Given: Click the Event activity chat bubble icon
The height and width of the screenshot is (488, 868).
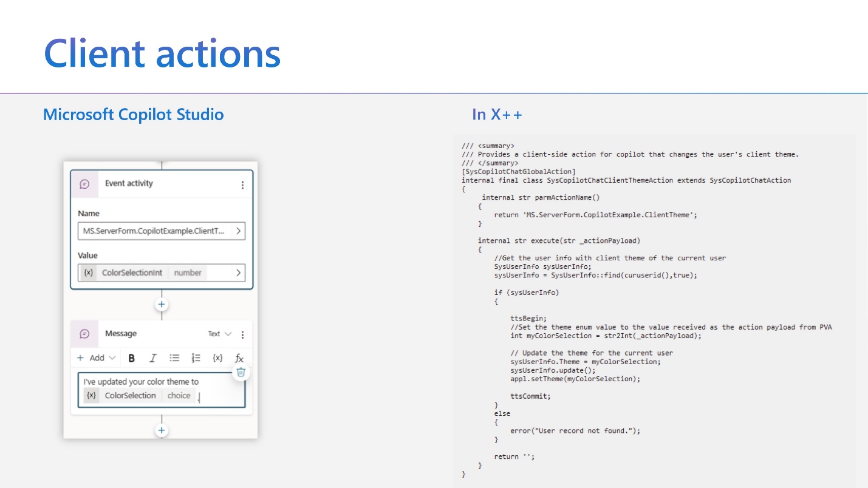Looking at the screenshot, I should click(x=84, y=184).
